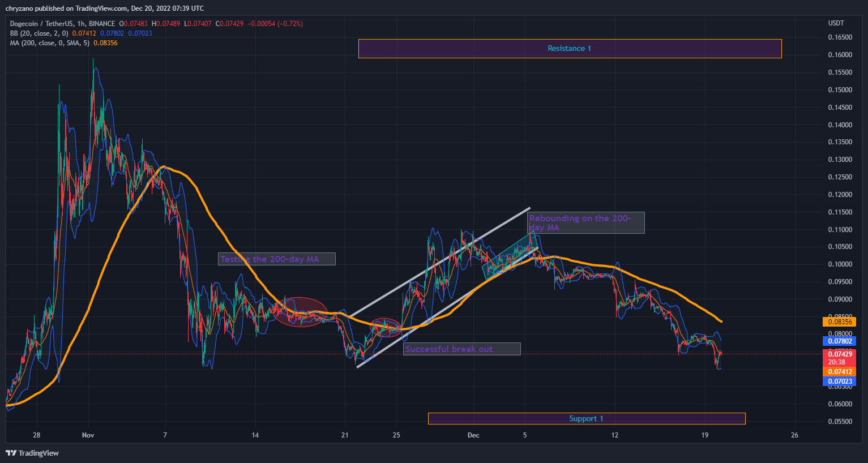
Task: Click the blue 0.07023 lower band price tag
Action: click(840, 381)
